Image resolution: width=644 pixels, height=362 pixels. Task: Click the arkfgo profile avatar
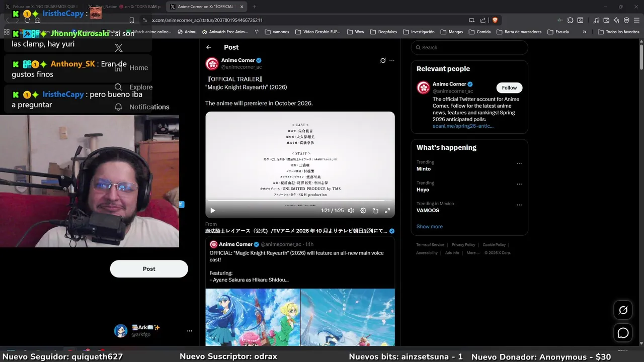[121, 330]
